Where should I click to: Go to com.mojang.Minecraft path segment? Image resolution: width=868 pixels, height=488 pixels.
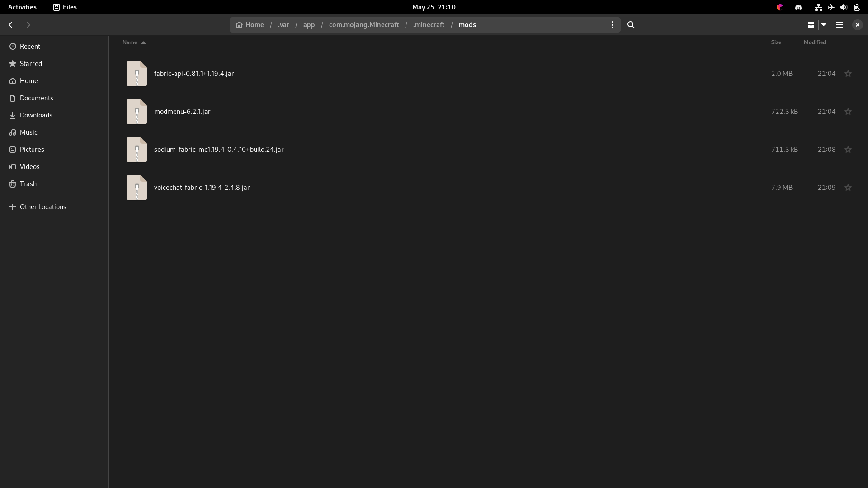pyautogui.click(x=364, y=25)
